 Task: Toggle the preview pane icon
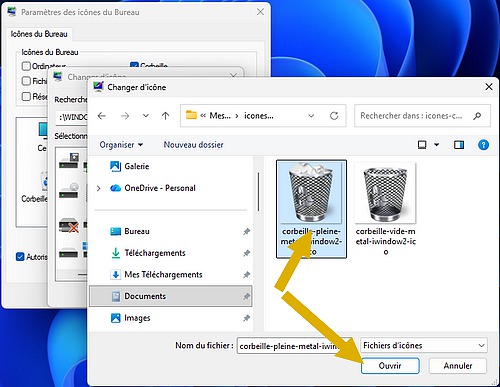point(459,145)
